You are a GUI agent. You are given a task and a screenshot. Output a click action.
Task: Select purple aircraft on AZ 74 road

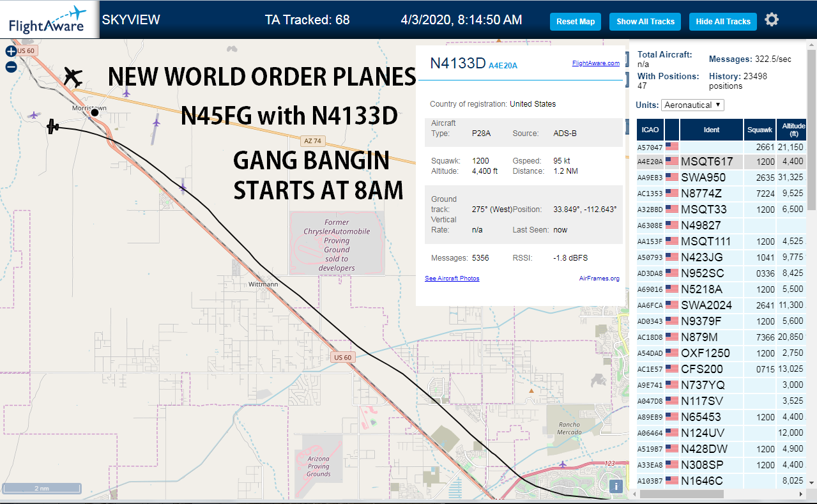pos(126,93)
